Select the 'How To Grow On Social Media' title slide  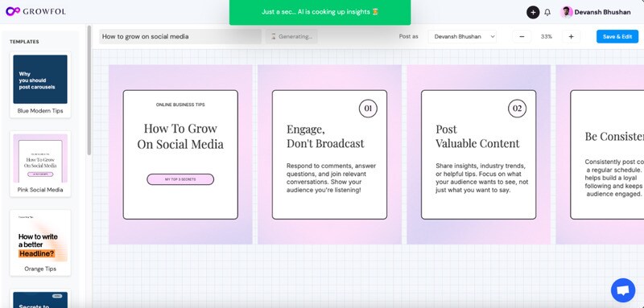point(180,154)
